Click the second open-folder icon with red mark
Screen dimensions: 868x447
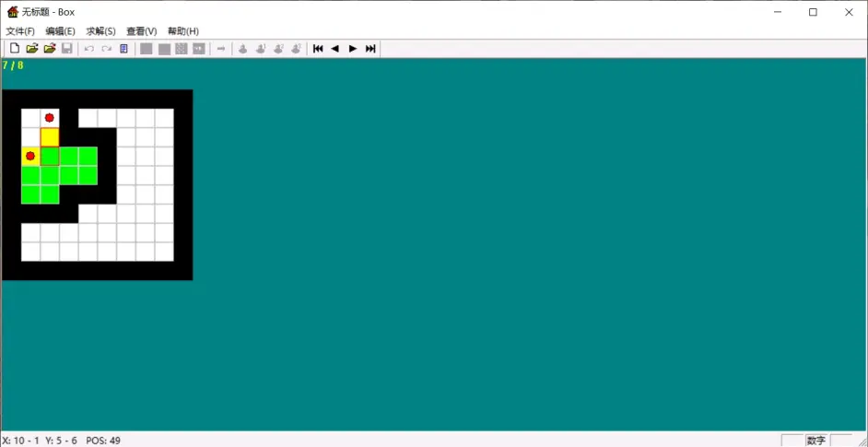pos(50,49)
